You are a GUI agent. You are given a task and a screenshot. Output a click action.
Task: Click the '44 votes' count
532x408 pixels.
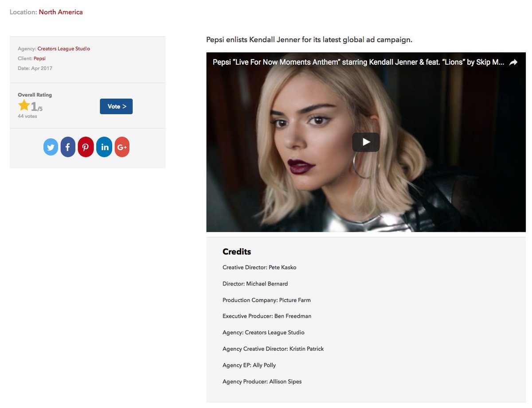(x=27, y=116)
